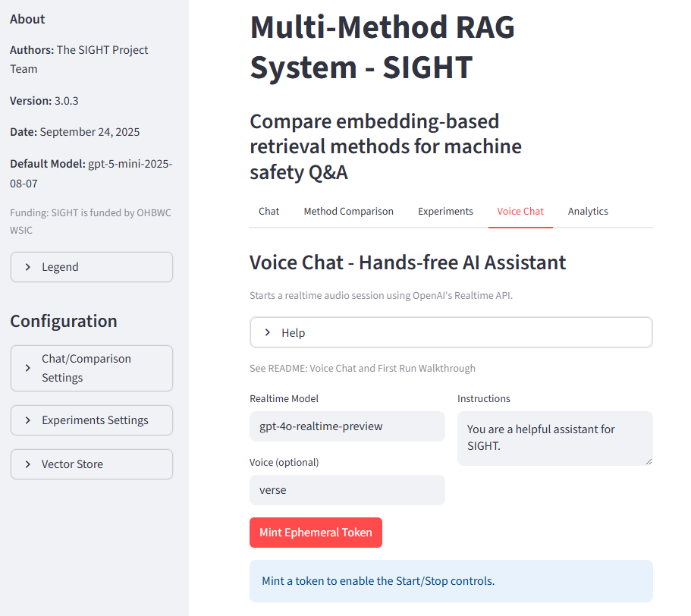
Task: Click inside the Instructions text area
Action: click(554, 438)
